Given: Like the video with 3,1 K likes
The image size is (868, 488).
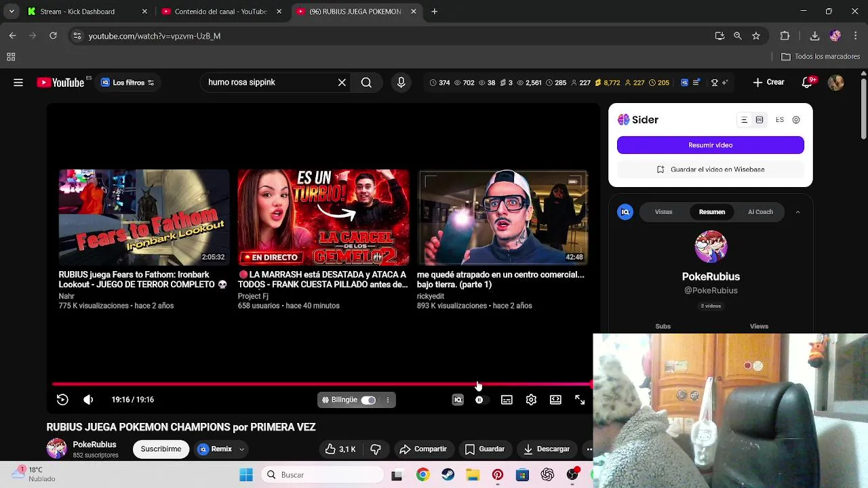Looking at the screenshot, I should click(x=340, y=449).
